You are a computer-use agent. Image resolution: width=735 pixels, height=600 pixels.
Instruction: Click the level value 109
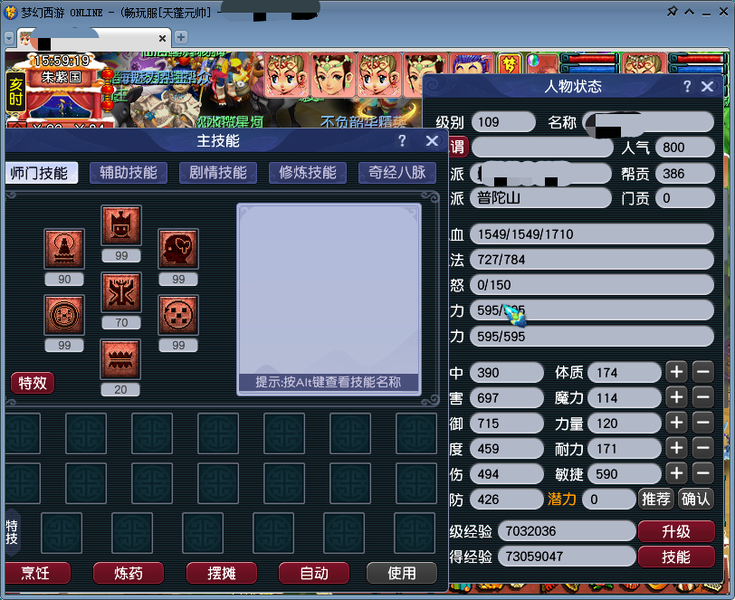pos(503,122)
